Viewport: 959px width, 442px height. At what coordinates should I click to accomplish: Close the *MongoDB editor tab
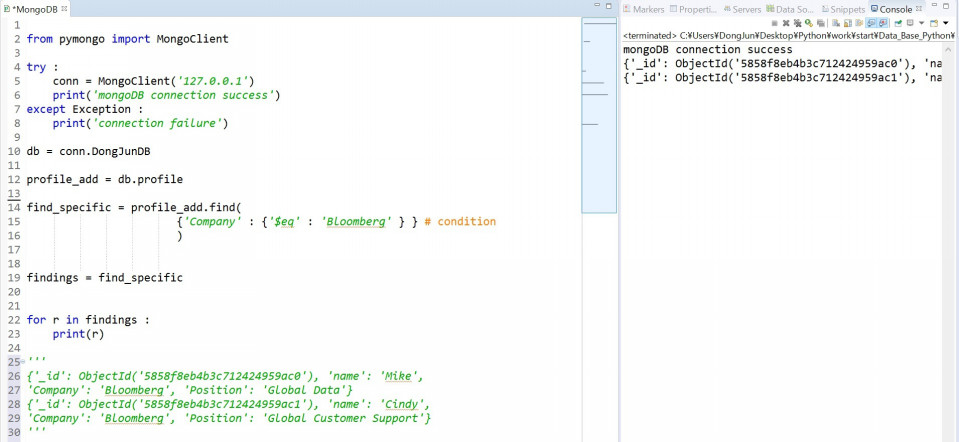(x=64, y=9)
